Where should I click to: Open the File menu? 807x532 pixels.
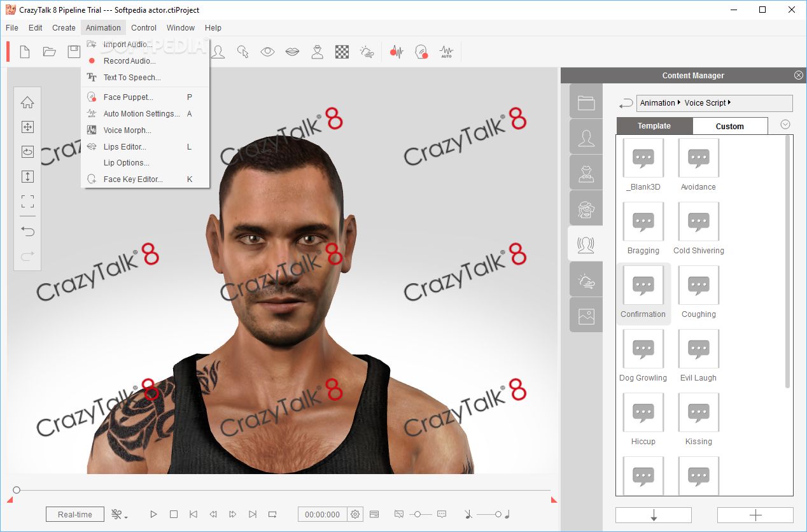pyautogui.click(x=12, y=27)
